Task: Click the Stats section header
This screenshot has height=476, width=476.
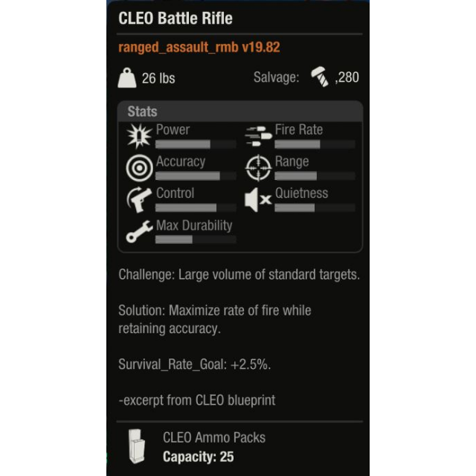Action: 142,112
